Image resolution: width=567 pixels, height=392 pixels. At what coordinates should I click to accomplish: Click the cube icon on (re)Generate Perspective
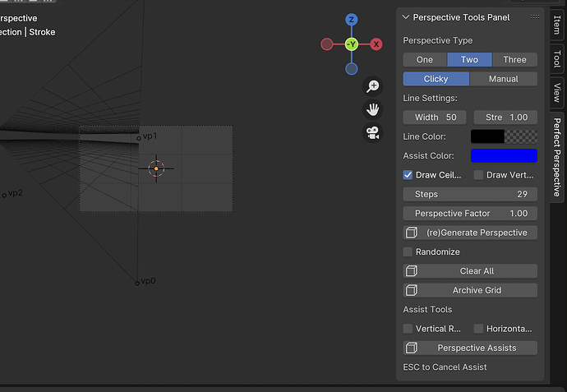412,233
